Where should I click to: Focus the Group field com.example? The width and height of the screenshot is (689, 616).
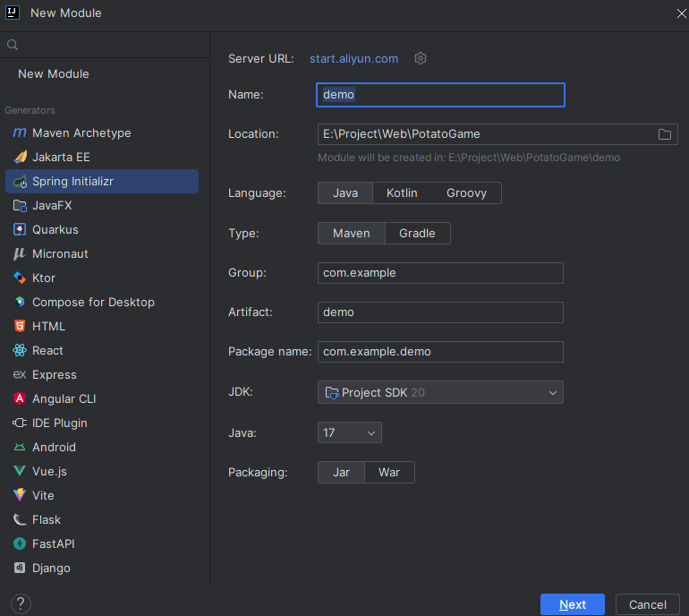click(440, 273)
